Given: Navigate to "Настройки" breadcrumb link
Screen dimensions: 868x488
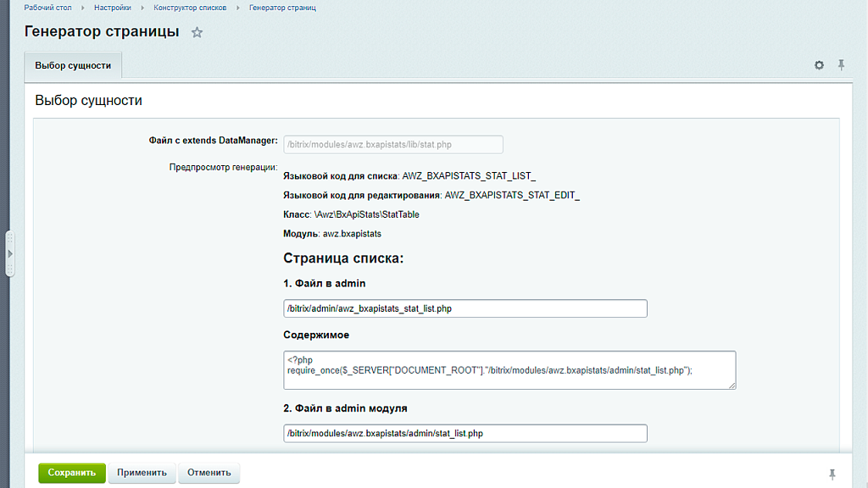Looking at the screenshot, I should coord(114,8).
